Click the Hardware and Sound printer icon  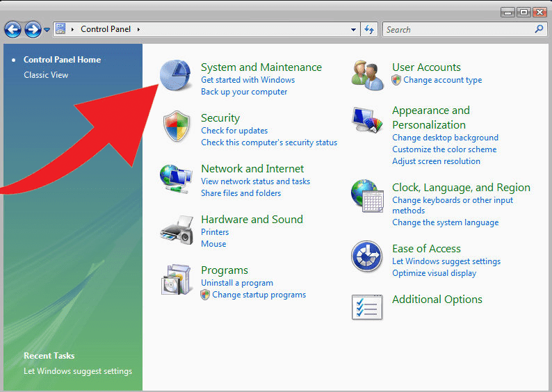click(x=177, y=230)
